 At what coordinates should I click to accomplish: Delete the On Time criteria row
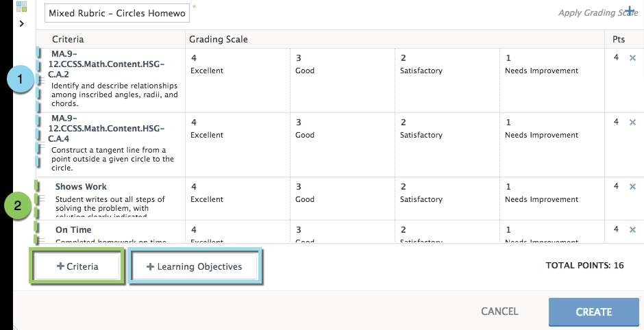[632, 229]
